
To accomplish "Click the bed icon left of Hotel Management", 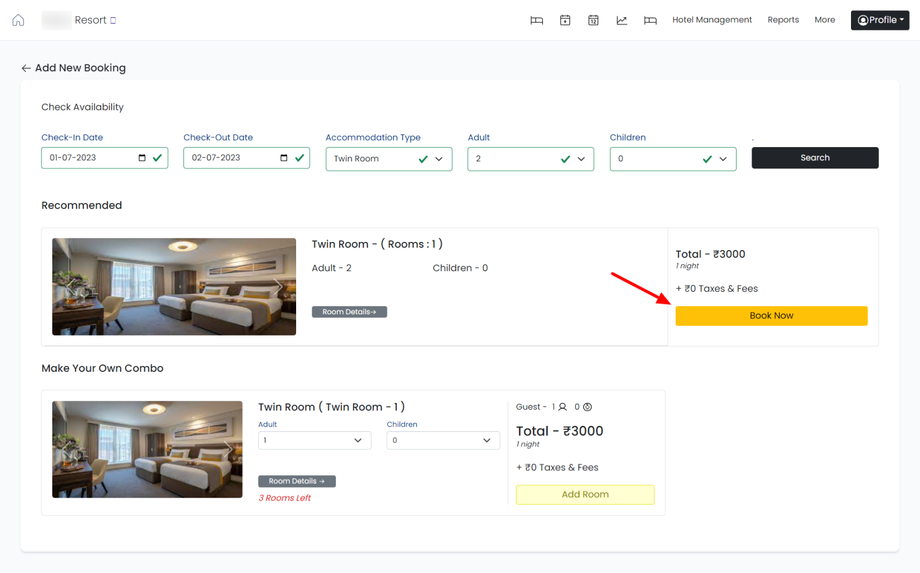I will point(650,20).
